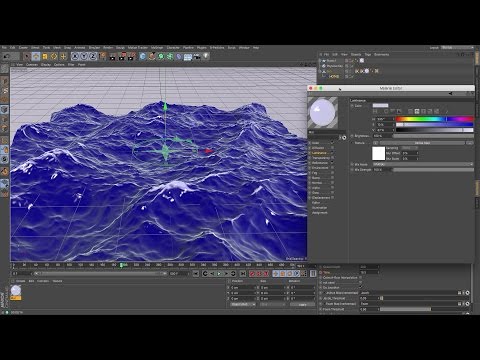Click the Luminance color swatch
Viewport: 480px width, 360px height.
point(380,106)
